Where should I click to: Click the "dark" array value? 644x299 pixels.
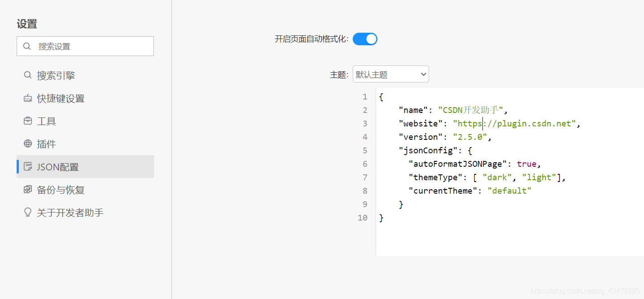[497, 178]
